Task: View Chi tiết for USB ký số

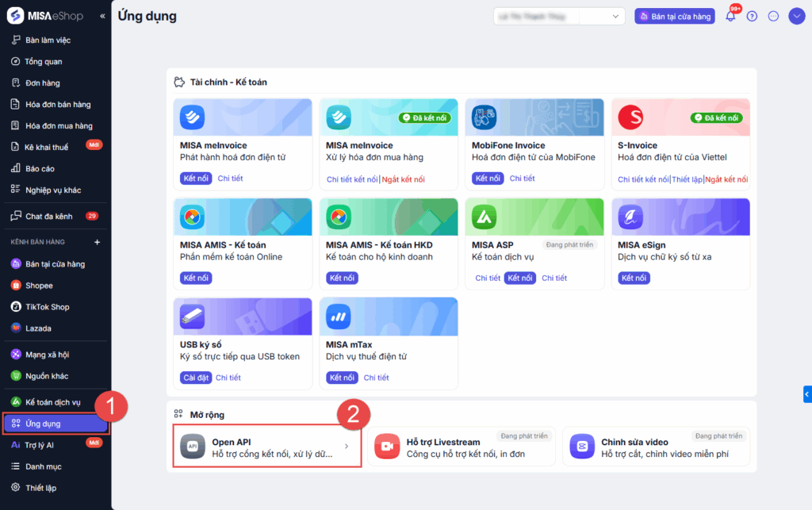Action: coord(228,378)
